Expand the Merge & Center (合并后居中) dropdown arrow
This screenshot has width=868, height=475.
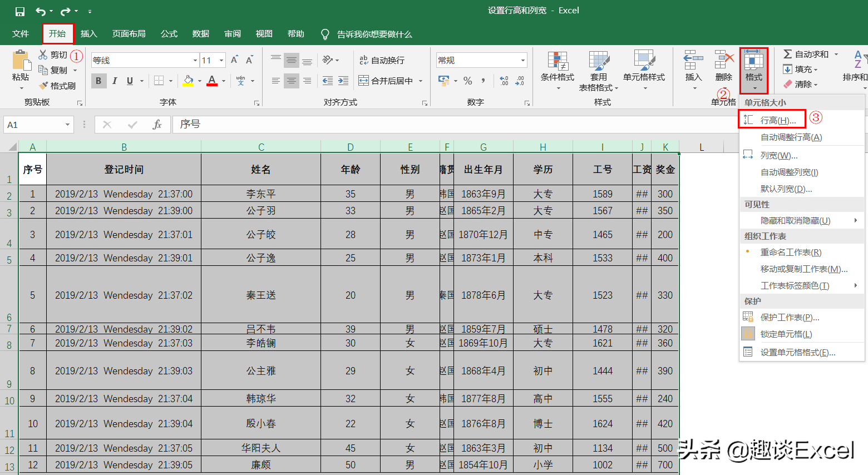point(421,81)
